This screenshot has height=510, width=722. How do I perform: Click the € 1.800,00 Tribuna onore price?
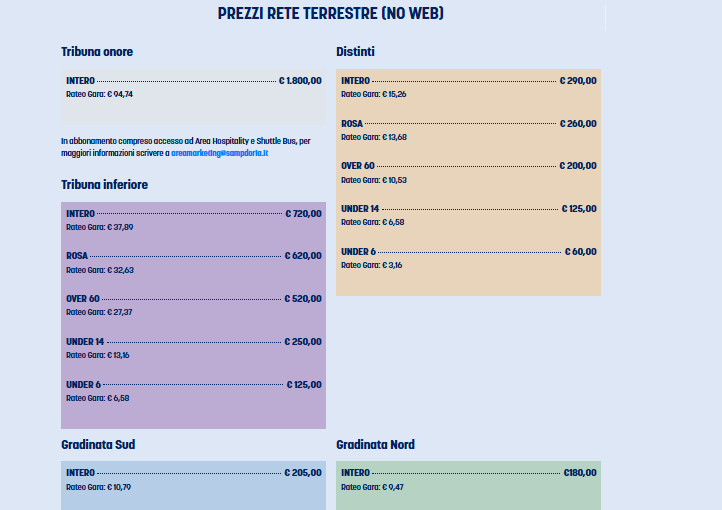click(x=300, y=81)
